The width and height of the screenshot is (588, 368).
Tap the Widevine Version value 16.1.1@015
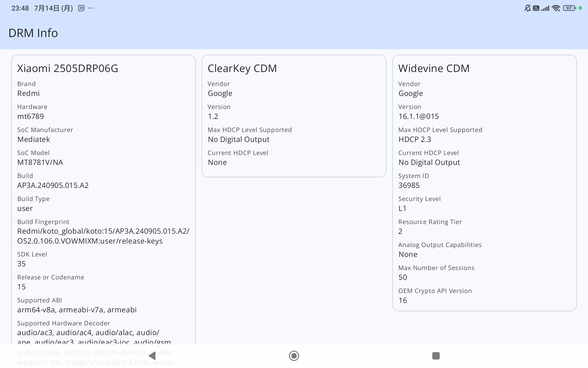point(419,116)
